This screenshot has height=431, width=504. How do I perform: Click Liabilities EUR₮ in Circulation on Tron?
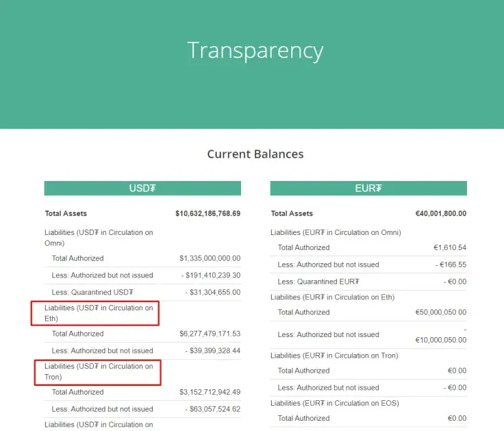point(334,356)
